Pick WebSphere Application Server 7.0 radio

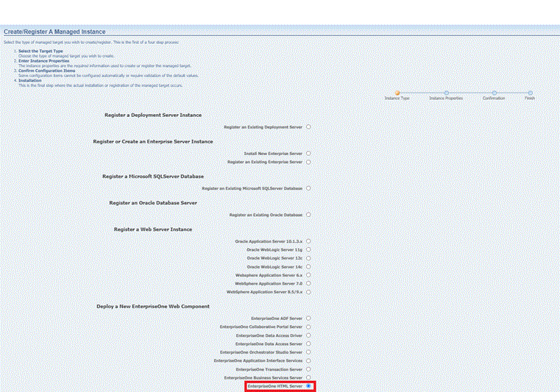click(308, 283)
